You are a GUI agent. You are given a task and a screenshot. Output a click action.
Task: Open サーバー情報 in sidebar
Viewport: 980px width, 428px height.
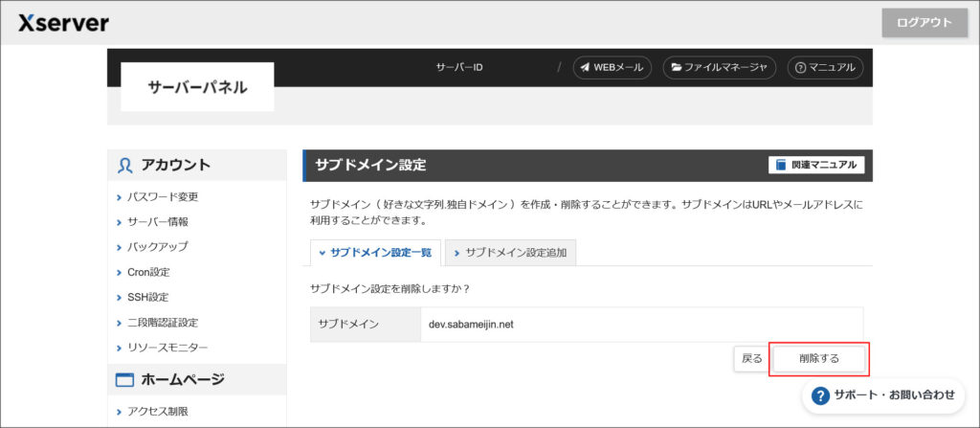point(158,222)
